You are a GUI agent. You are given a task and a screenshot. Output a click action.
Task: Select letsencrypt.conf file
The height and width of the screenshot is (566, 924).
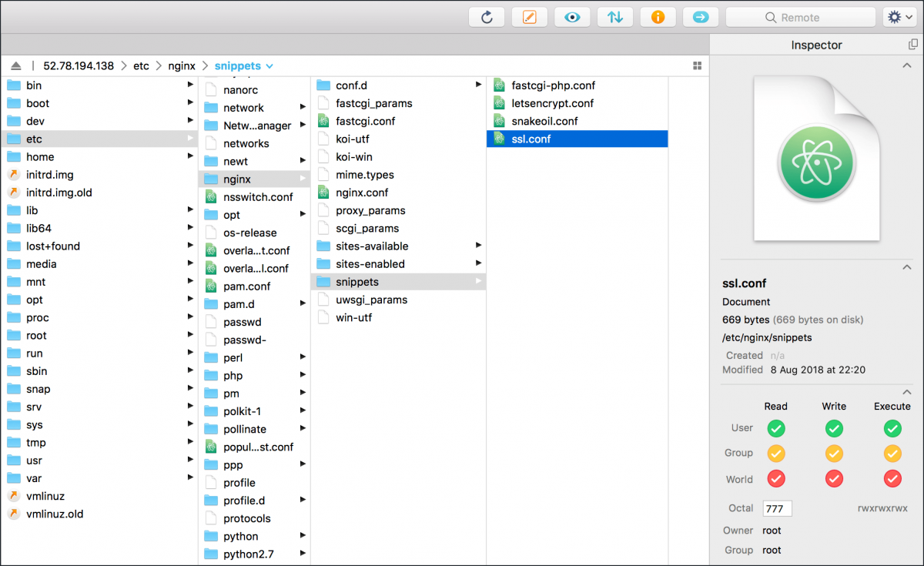(552, 103)
